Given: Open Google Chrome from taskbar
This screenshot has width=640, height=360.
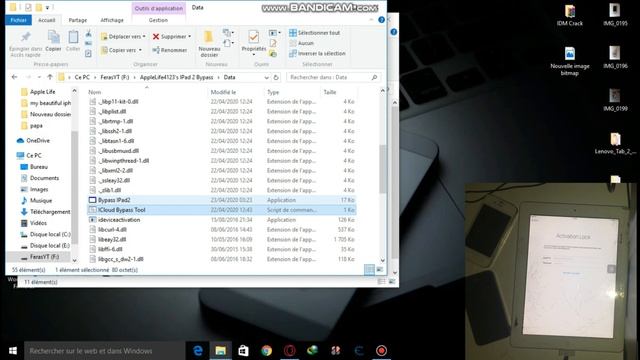Looking at the screenshot, I should (267, 351).
